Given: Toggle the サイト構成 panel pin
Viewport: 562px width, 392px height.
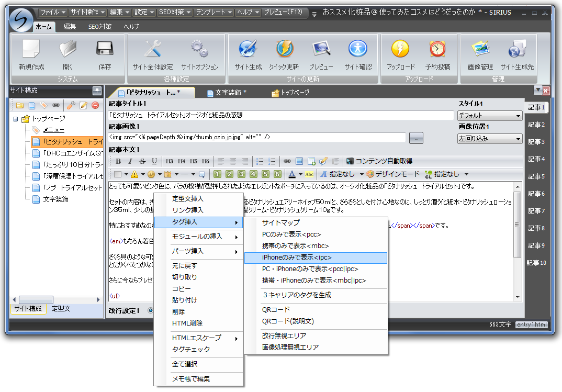Looking at the screenshot, I should (x=97, y=91).
